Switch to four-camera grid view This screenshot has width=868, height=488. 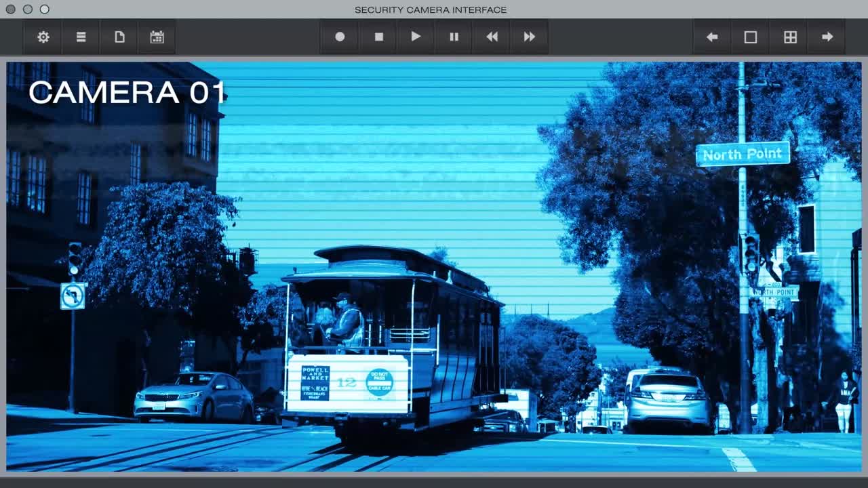(790, 37)
